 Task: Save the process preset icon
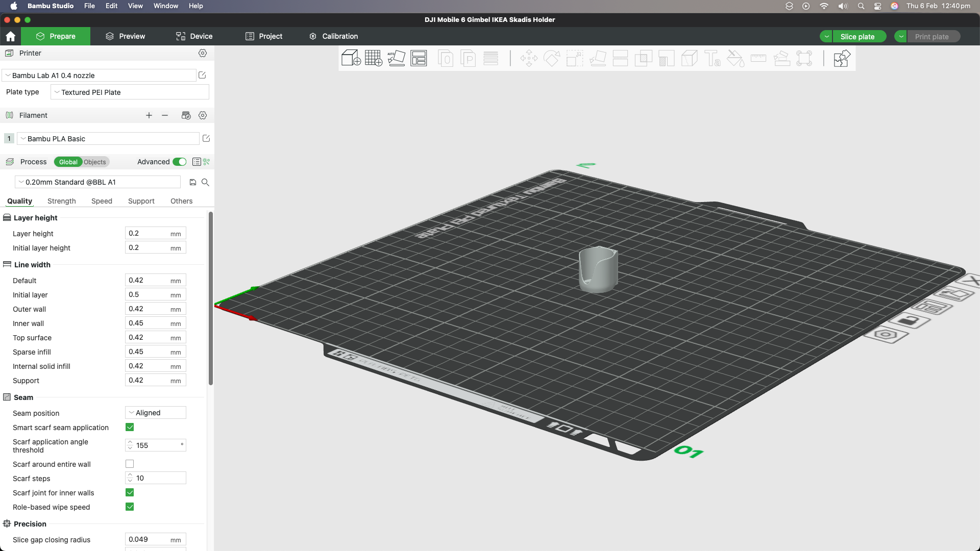click(x=193, y=182)
